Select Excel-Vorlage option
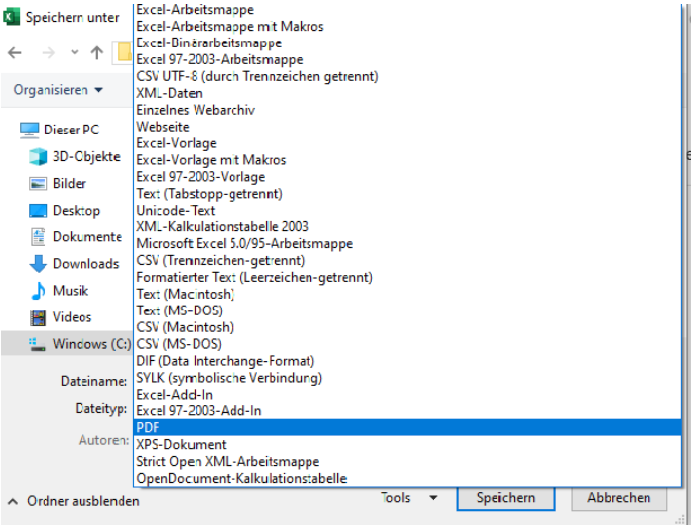 click(407, 143)
